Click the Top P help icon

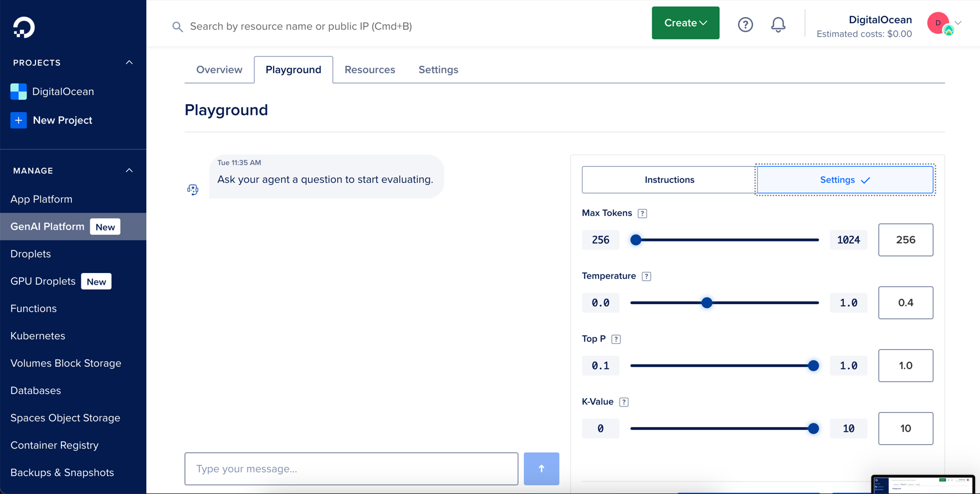(x=616, y=339)
